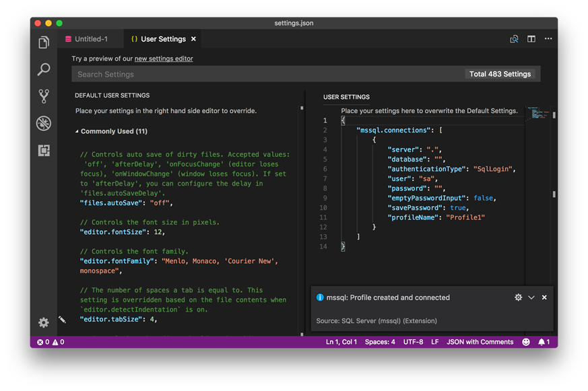588x391 pixels.
Task: Click the Source: SQL Server (mssql) text
Action: coord(377,321)
